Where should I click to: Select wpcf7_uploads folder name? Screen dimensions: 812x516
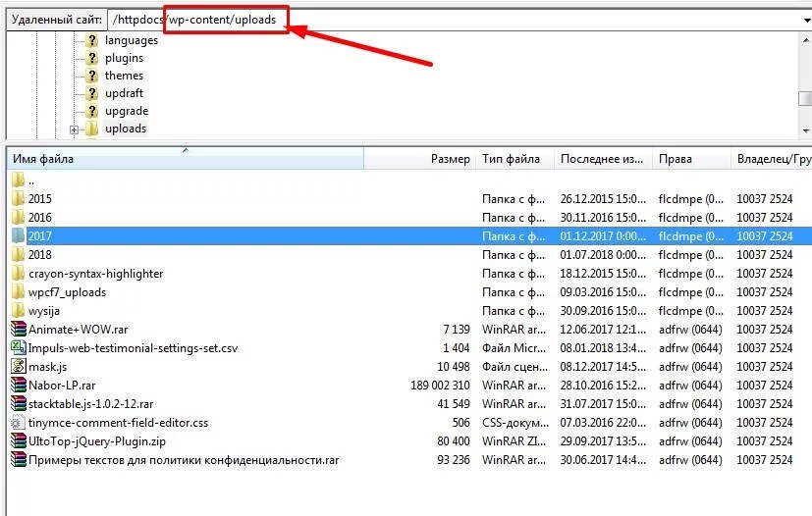[68, 292]
